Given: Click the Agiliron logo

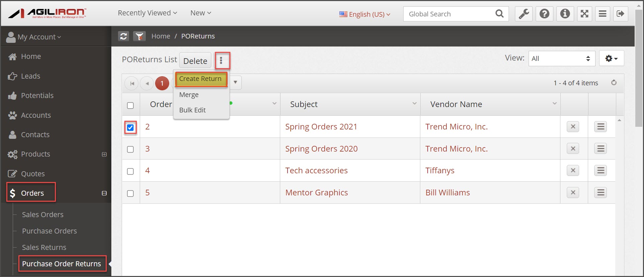Looking at the screenshot, I should pyautogui.click(x=47, y=13).
